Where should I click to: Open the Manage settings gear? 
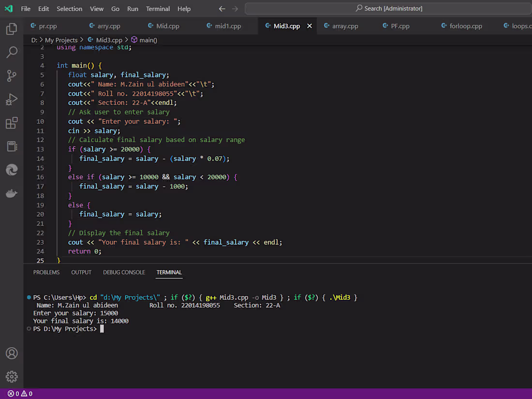click(x=12, y=377)
